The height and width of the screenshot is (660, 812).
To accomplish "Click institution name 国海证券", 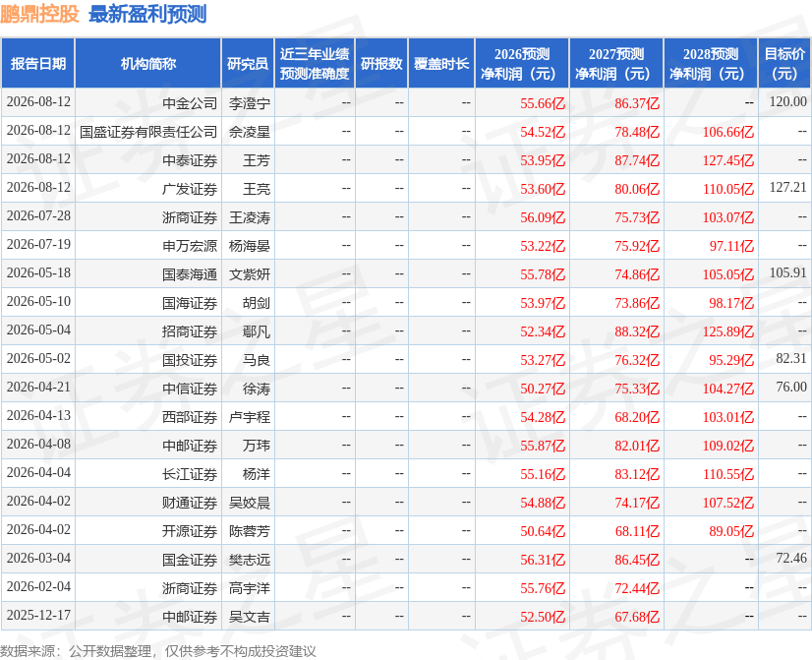I will pos(190,303).
